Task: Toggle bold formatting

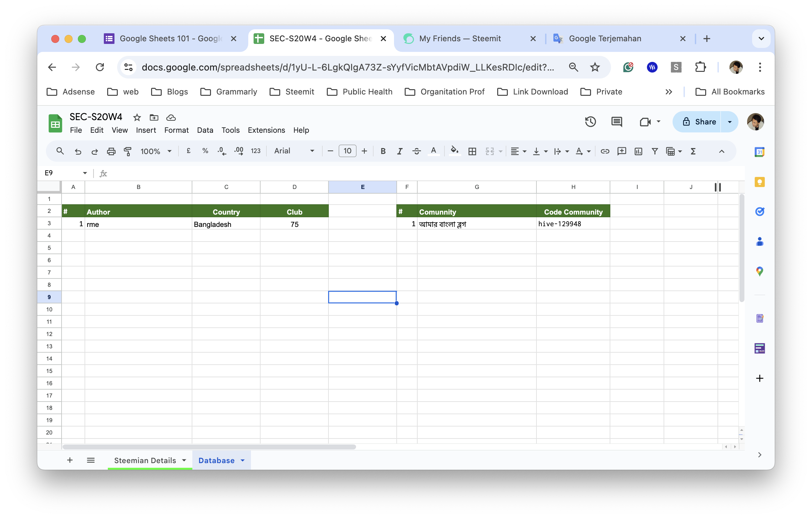Action: click(383, 151)
